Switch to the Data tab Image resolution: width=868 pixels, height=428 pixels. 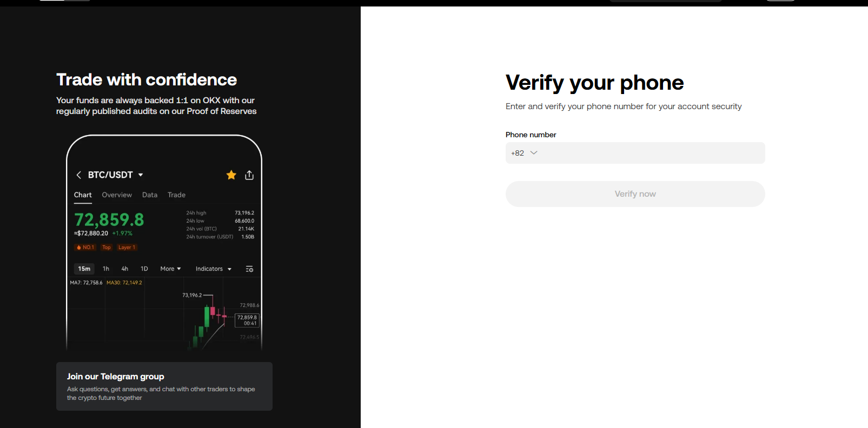(150, 195)
